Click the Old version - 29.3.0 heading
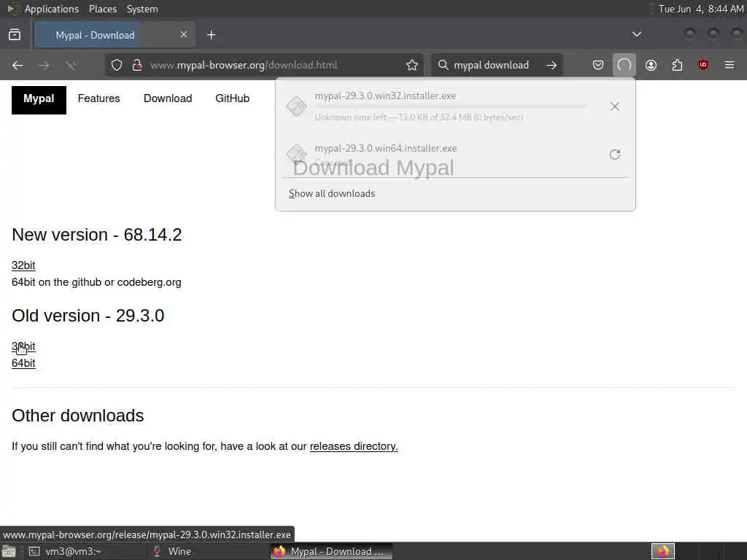 (88, 316)
